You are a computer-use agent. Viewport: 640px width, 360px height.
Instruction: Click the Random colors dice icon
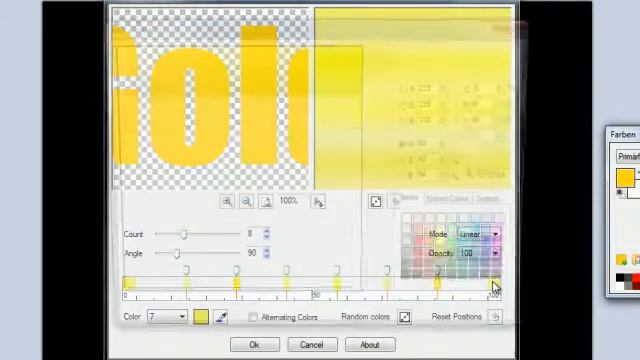tap(404, 317)
